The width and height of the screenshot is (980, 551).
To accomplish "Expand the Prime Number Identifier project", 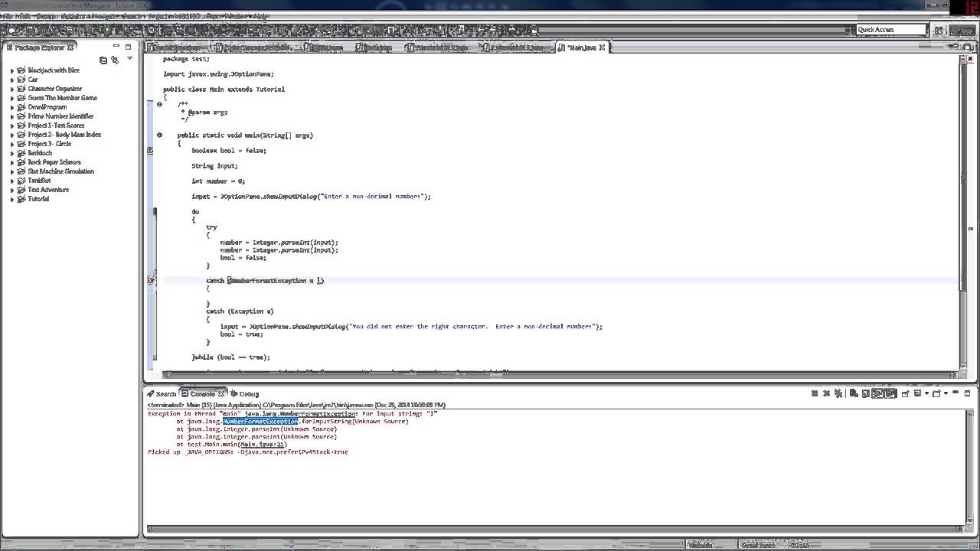I will pos(12,116).
